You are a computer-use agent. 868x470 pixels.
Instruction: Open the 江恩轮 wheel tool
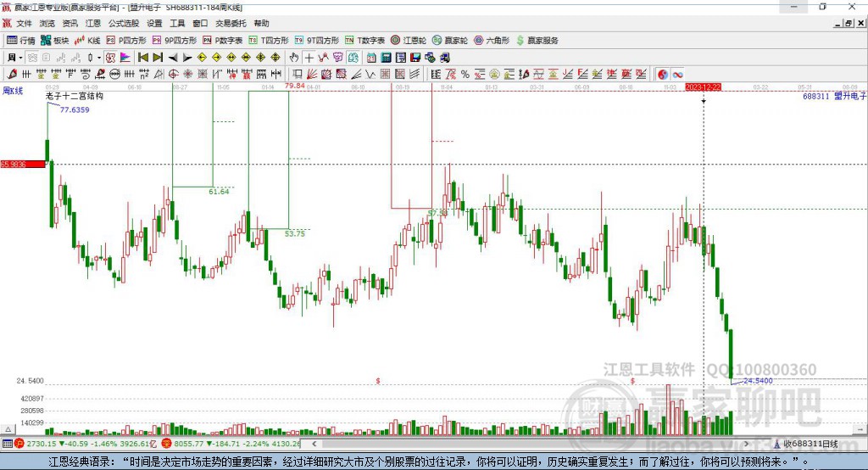tap(408, 41)
